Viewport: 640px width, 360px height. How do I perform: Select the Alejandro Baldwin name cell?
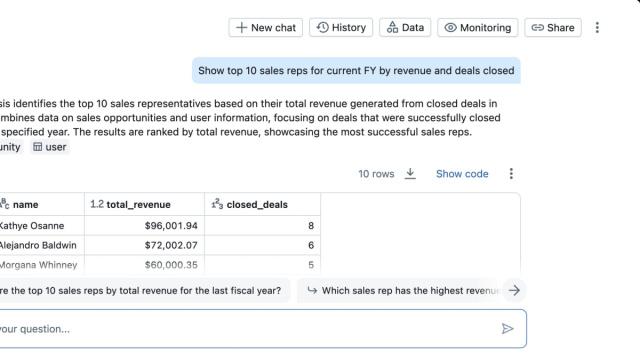[42, 245]
